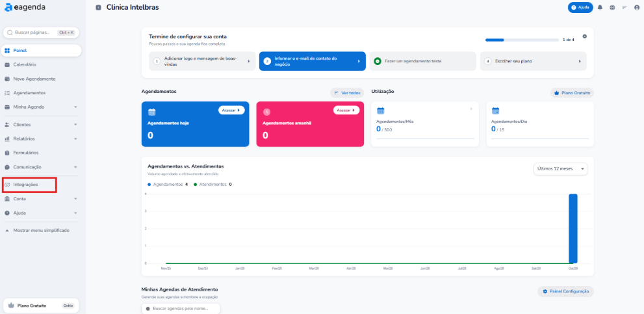Click usage bar under Agendamentos/Mês
The height and width of the screenshot is (314, 644).
coord(425,139)
